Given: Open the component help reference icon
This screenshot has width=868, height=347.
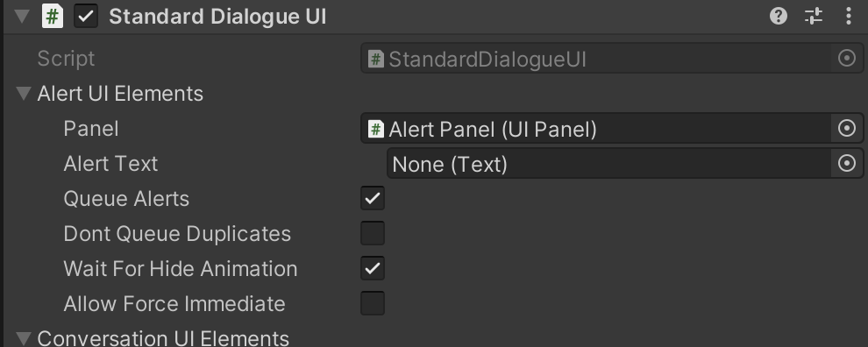Looking at the screenshot, I should tap(779, 16).
